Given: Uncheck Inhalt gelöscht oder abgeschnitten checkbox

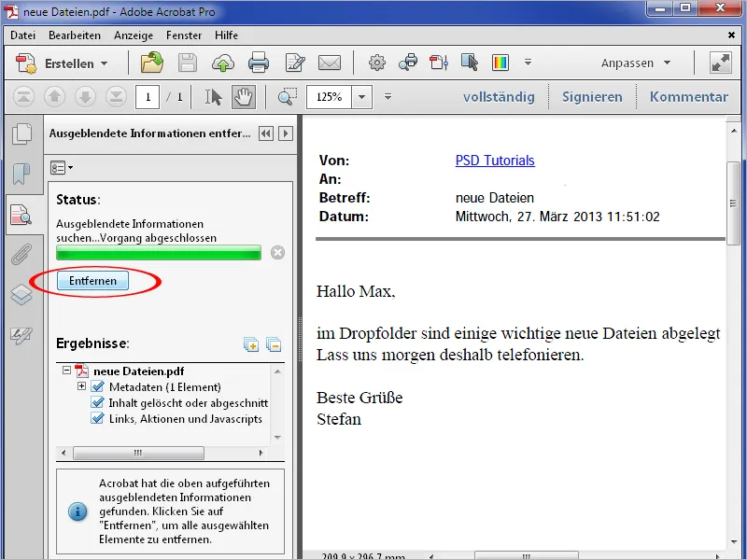Looking at the screenshot, I should [x=98, y=402].
